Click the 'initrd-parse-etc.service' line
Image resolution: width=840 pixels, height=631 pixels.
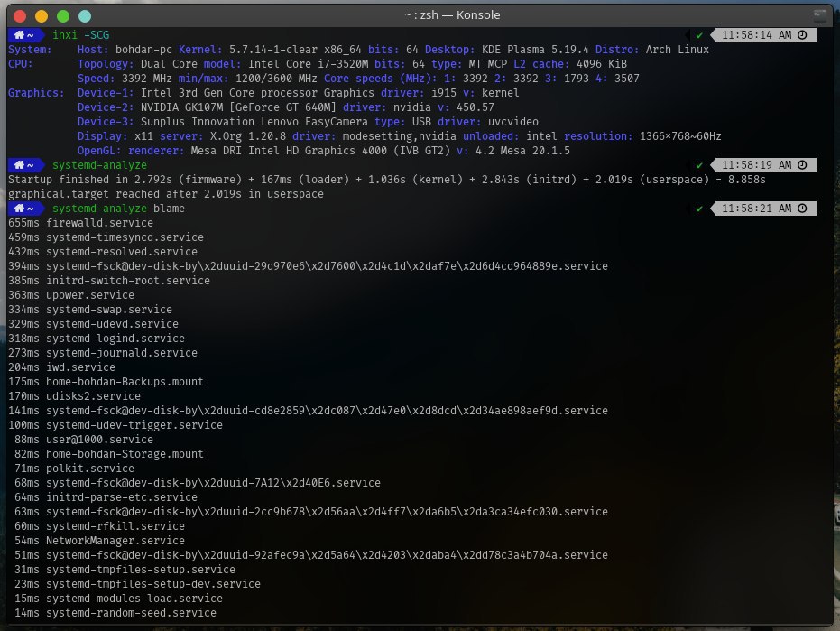(106, 497)
